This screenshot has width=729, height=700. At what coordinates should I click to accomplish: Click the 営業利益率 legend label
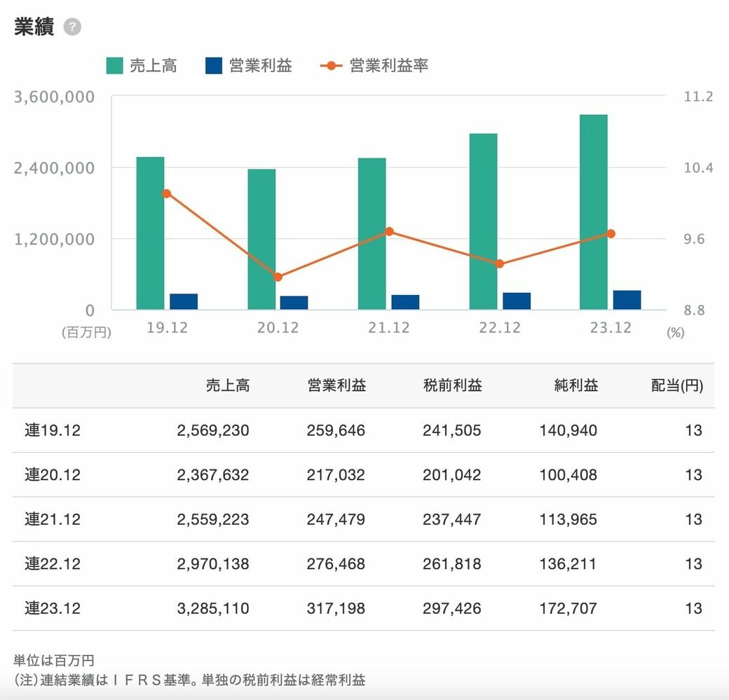[388, 66]
